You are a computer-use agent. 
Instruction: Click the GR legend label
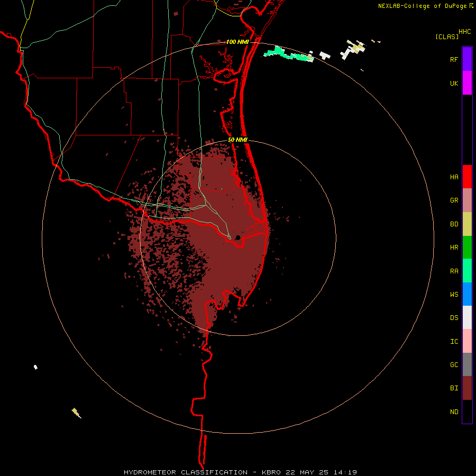coord(454,200)
